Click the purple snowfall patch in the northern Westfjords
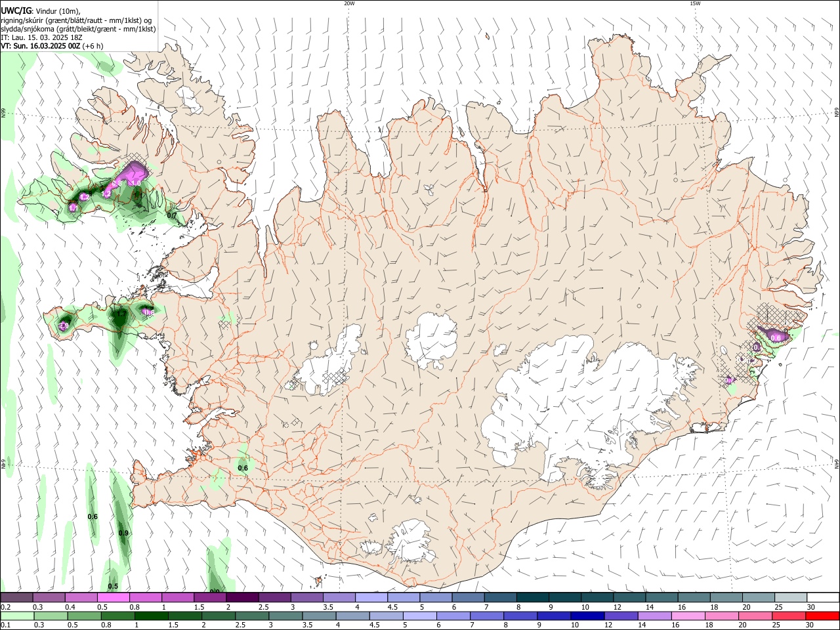The image size is (840, 630). [x=134, y=175]
